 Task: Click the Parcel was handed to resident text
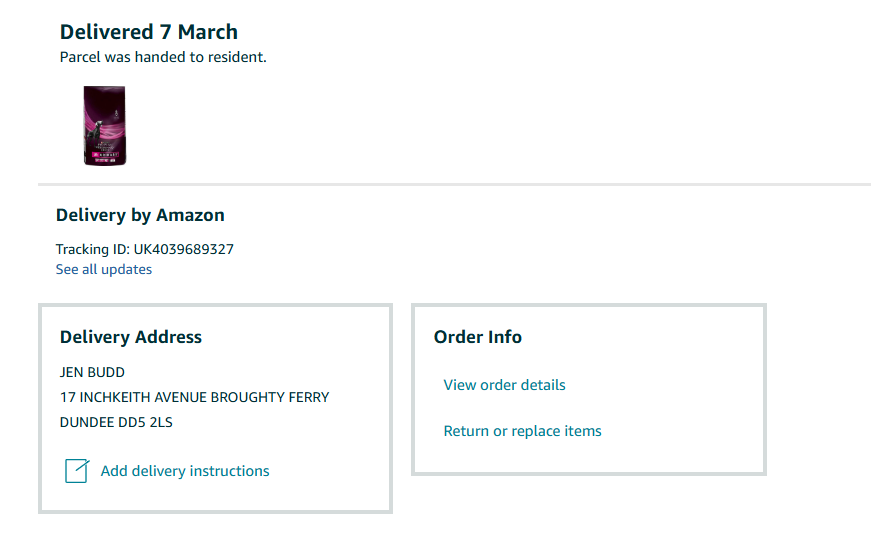[x=163, y=57]
